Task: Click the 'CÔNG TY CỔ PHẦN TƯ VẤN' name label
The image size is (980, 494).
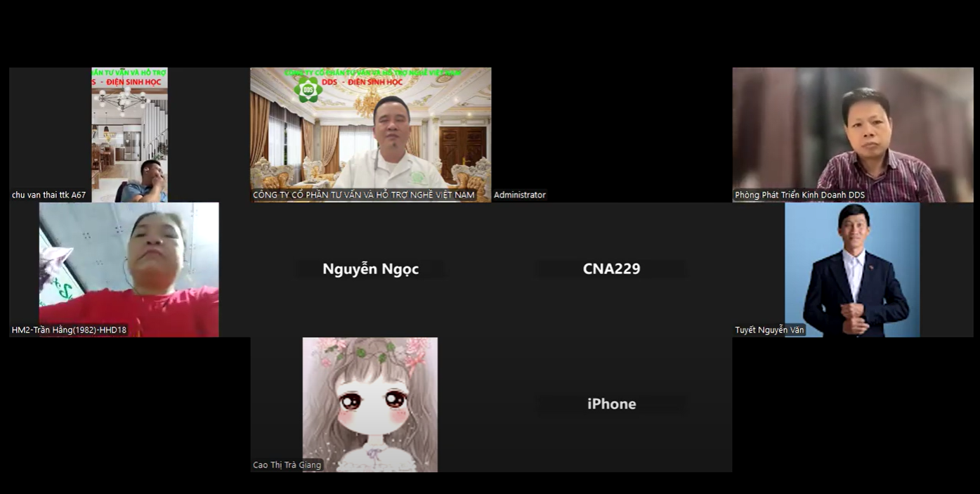Action: (363, 195)
